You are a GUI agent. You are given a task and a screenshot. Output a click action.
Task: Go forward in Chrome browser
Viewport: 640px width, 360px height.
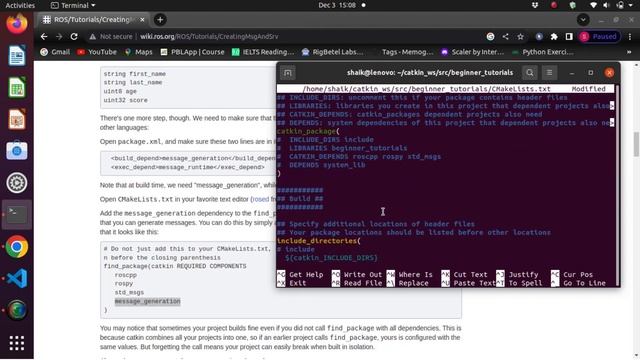coord(59,36)
